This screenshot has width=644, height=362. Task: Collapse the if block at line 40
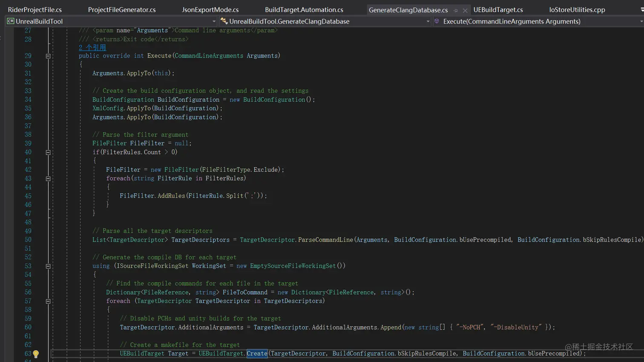point(48,152)
